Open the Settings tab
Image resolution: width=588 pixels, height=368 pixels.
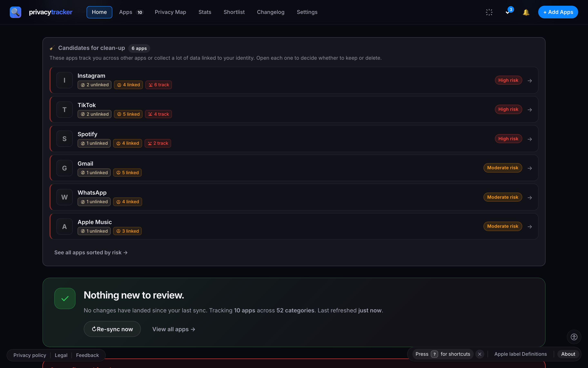(307, 12)
